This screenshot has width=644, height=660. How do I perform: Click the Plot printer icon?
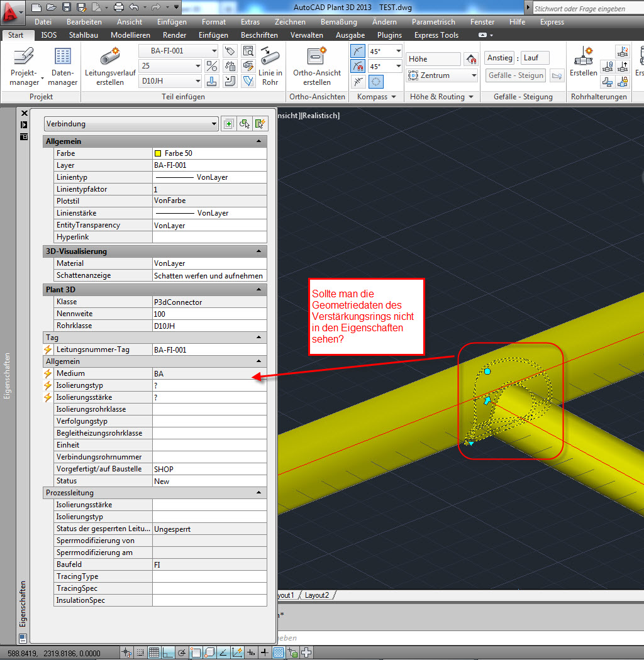119,7
